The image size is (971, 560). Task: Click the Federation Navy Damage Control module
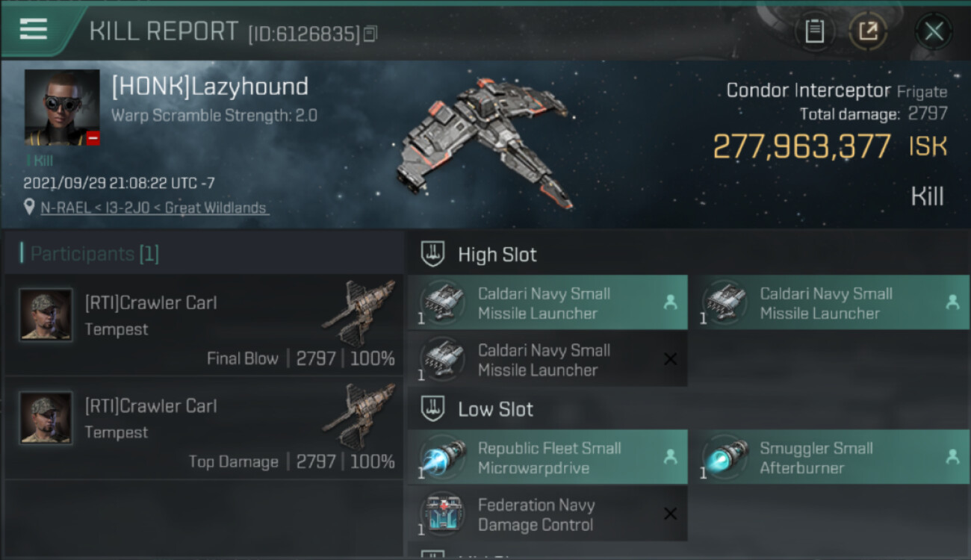click(x=547, y=514)
